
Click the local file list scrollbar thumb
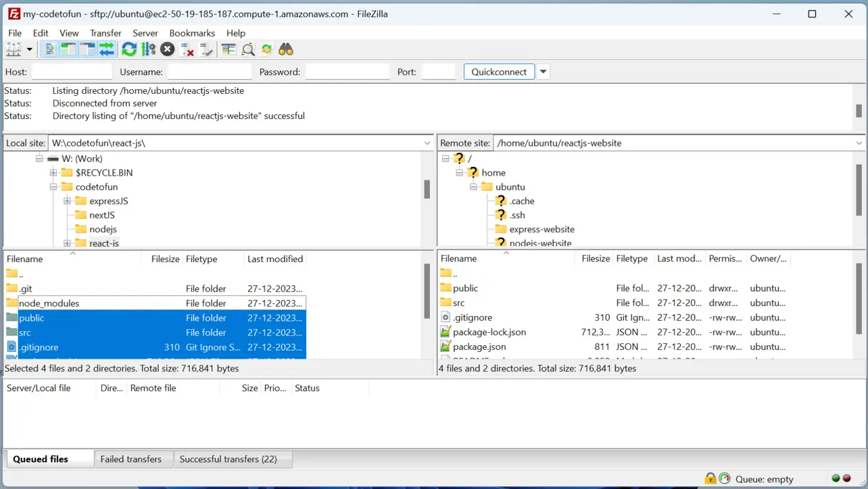coord(427,291)
